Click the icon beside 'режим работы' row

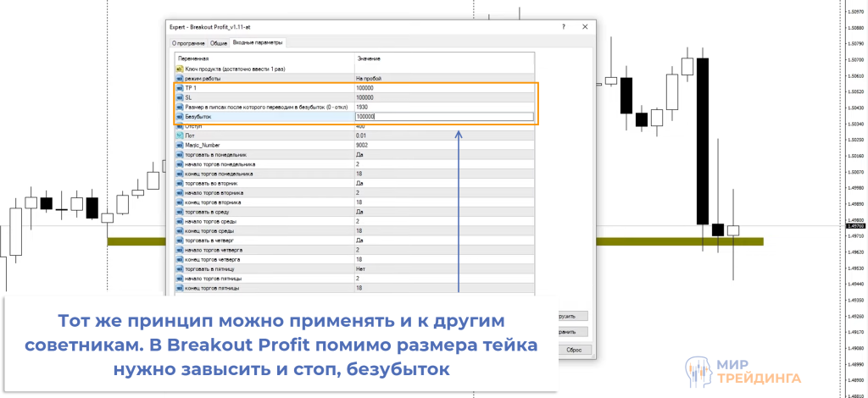click(180, 78)
